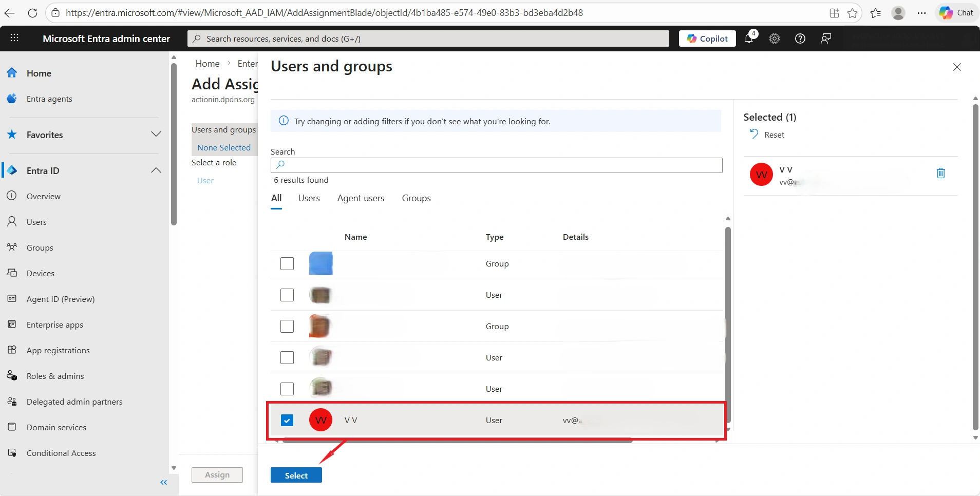Click the browser address bar URL
This screenshot has width=980, height=496.
point(324,13)
